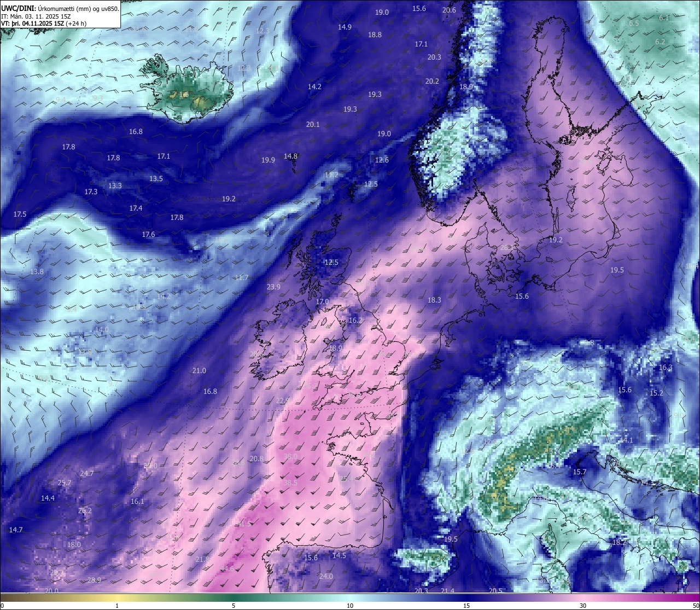Click the 17.0 value over Scotland
Viewport: 700px width, 610px height.
tap(322, 302)
